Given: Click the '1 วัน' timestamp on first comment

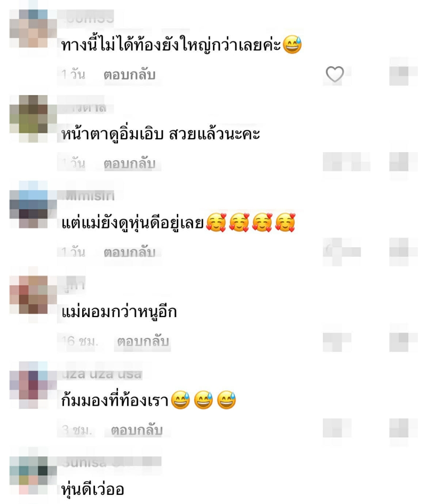Looking at the screenshot, I should click(73, 75).
